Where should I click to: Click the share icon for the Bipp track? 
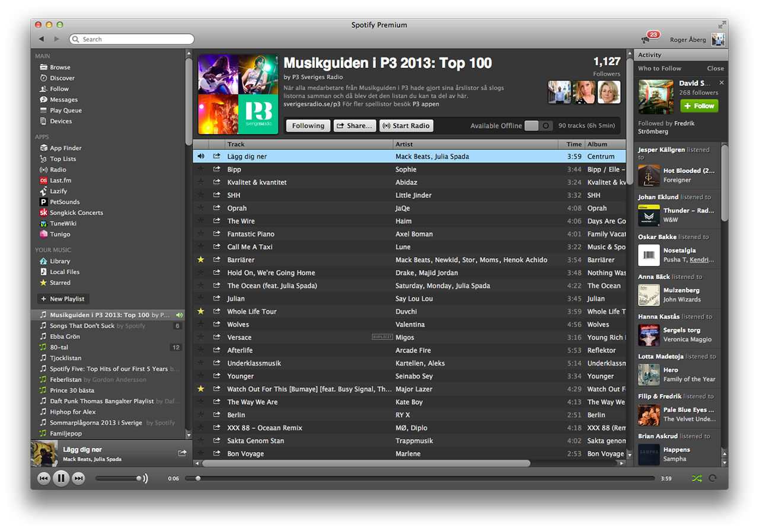216,169
